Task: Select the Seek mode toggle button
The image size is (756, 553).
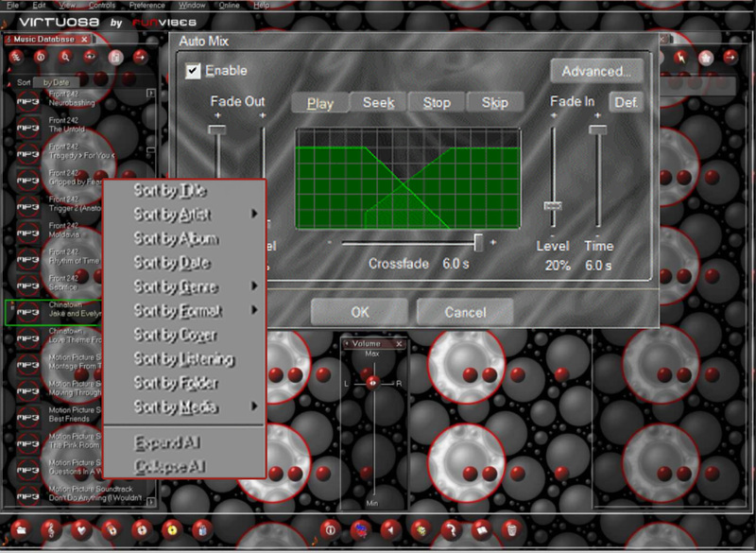Action: [x=378, y=103]
